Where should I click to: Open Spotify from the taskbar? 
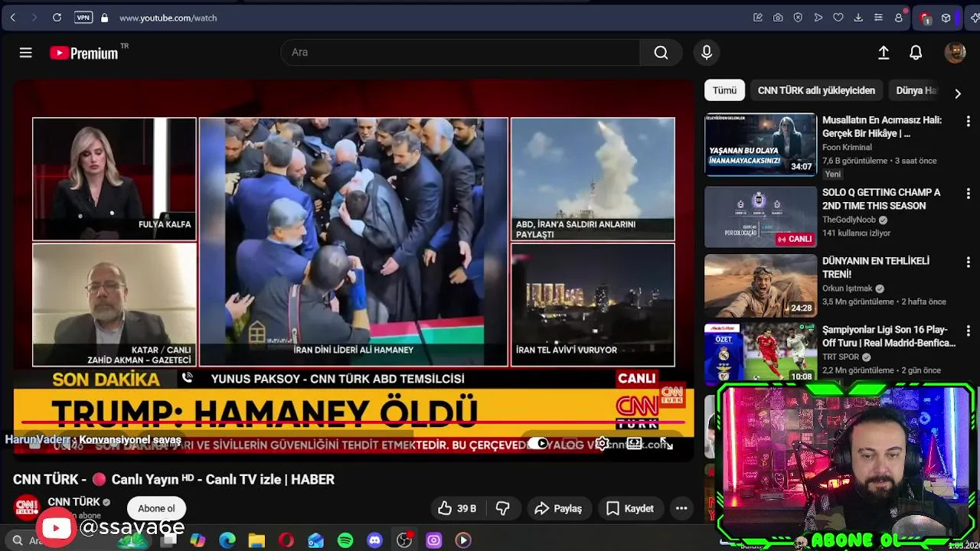point(345,540)
